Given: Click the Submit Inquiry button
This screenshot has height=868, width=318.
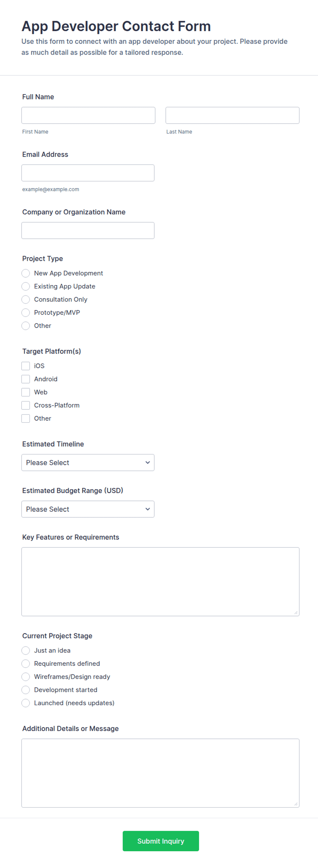Looking at the screenshot, I should [161, 841].
